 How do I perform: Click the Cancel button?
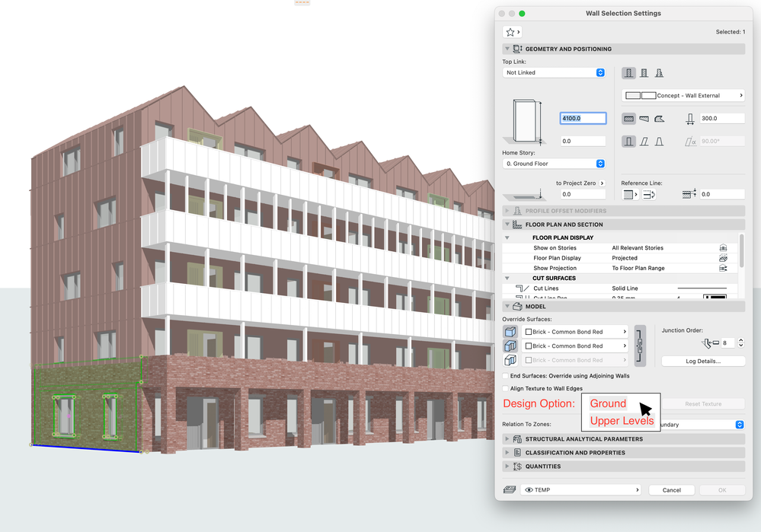[672, 490]
